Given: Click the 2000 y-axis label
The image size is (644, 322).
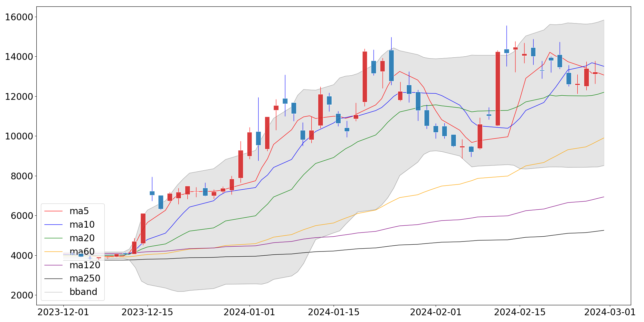Looking at the screenshot, I should coord(22,295).
